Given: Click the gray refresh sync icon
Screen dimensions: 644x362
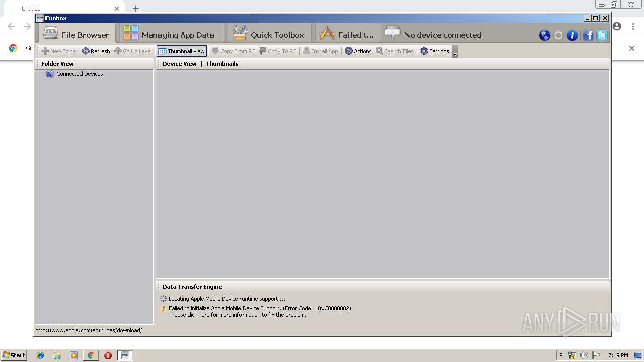Looking at the screenshot, I should [558, 35].
